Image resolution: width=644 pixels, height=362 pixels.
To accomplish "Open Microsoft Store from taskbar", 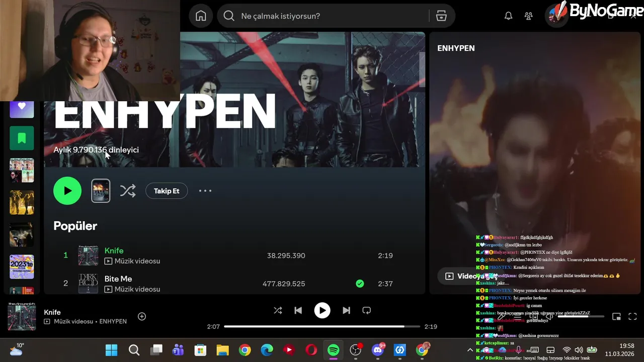I will click(x=200, y=350).
